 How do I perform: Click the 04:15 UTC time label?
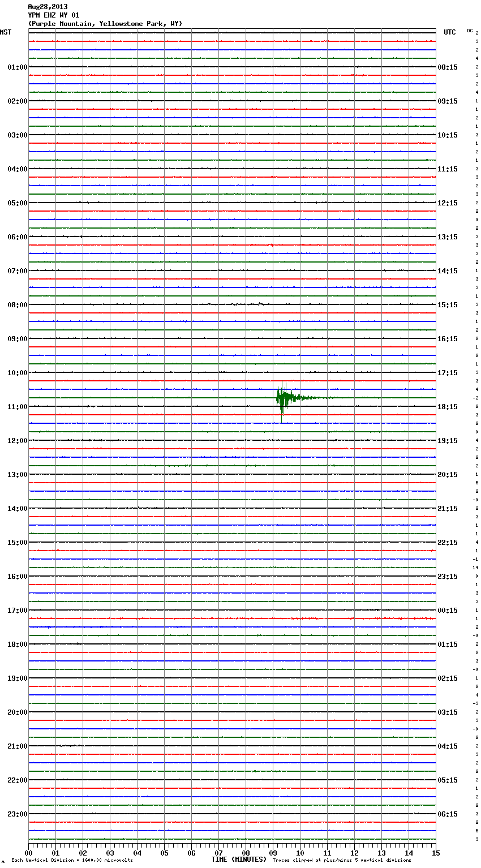point(448,746)
